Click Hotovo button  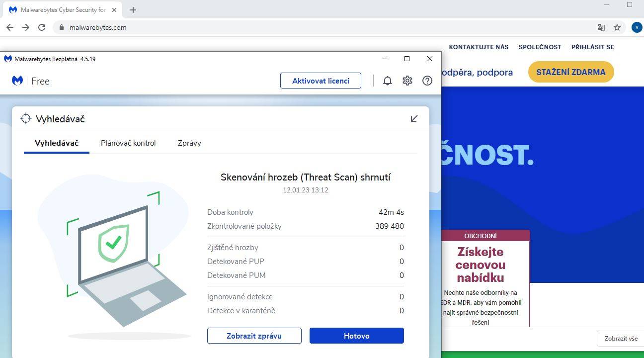tap(357, 336)
